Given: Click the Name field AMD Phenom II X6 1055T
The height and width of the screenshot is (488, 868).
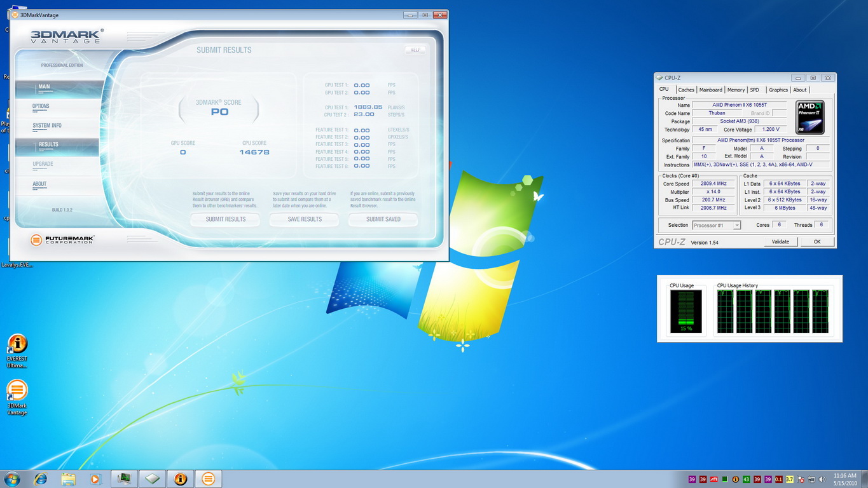Looking at the screenshot, I should pyautogui.click(x=739, y=105).
